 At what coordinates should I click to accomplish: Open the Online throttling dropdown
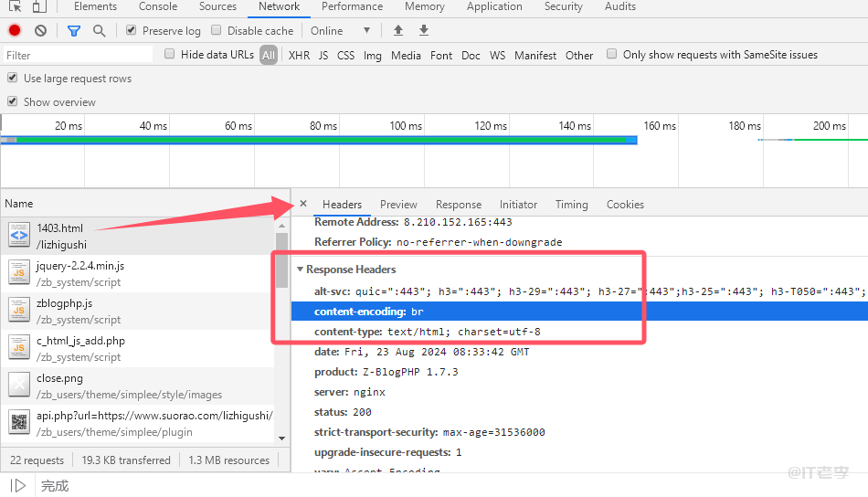(341, 30)
